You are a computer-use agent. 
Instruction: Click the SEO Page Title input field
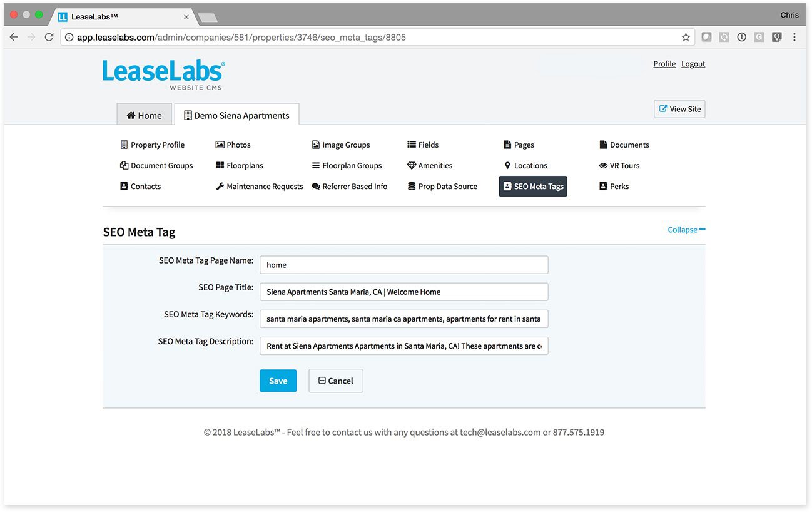coord(403,292)
